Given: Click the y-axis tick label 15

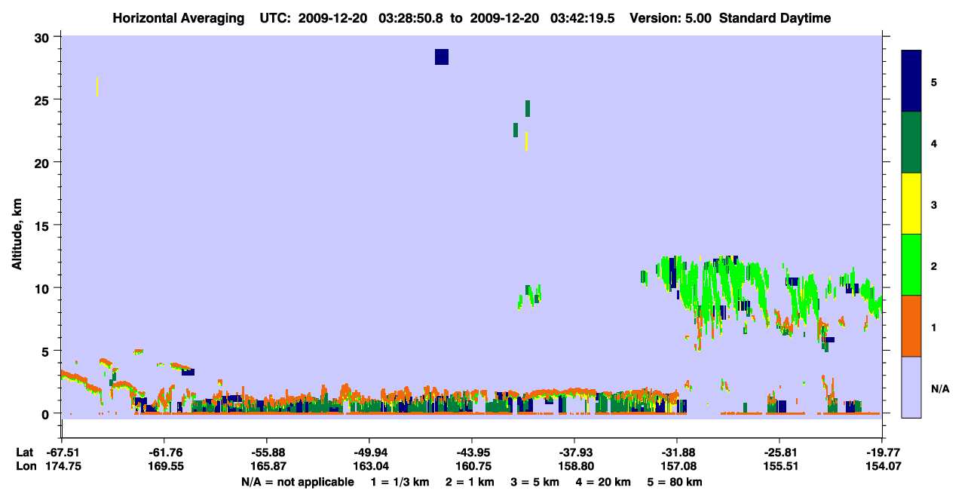Looking at the screenshot, I should point(43,225).
